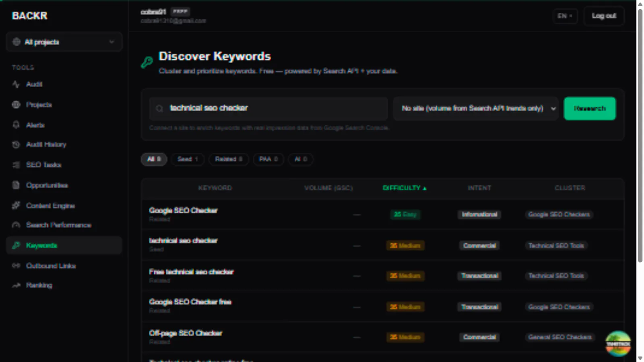
Task: Click the Content Engine icon
Action: pos(16,206)
